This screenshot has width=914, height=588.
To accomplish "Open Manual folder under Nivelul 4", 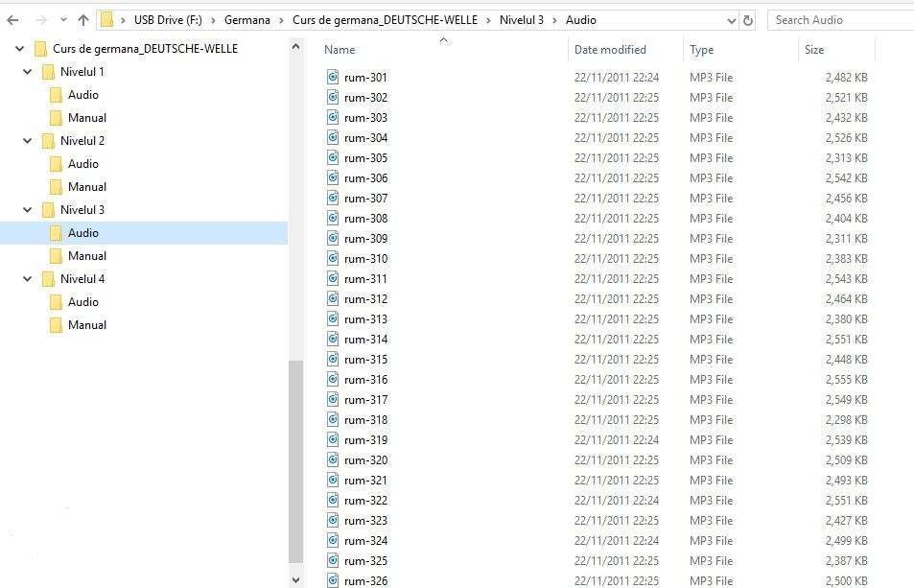I will click(x=87, y=324).
